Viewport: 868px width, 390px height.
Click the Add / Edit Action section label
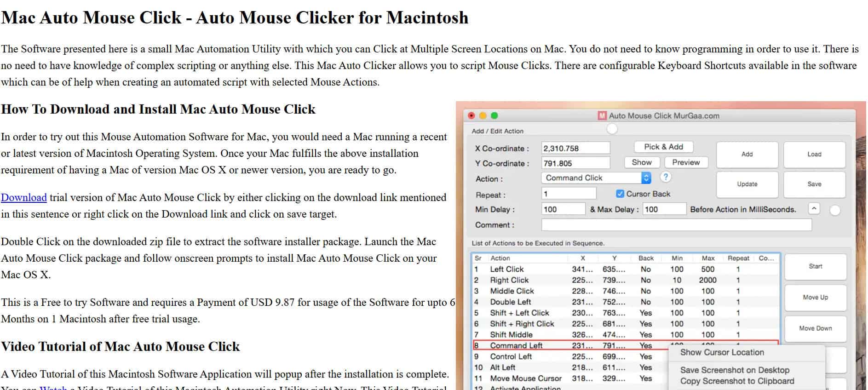point(497,131)
